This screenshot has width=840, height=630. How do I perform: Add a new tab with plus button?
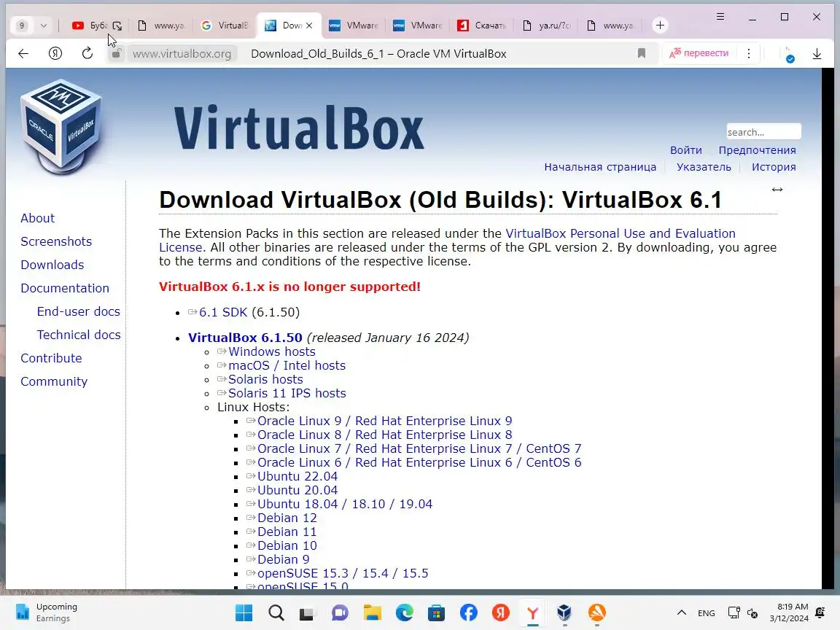point(660,26)
